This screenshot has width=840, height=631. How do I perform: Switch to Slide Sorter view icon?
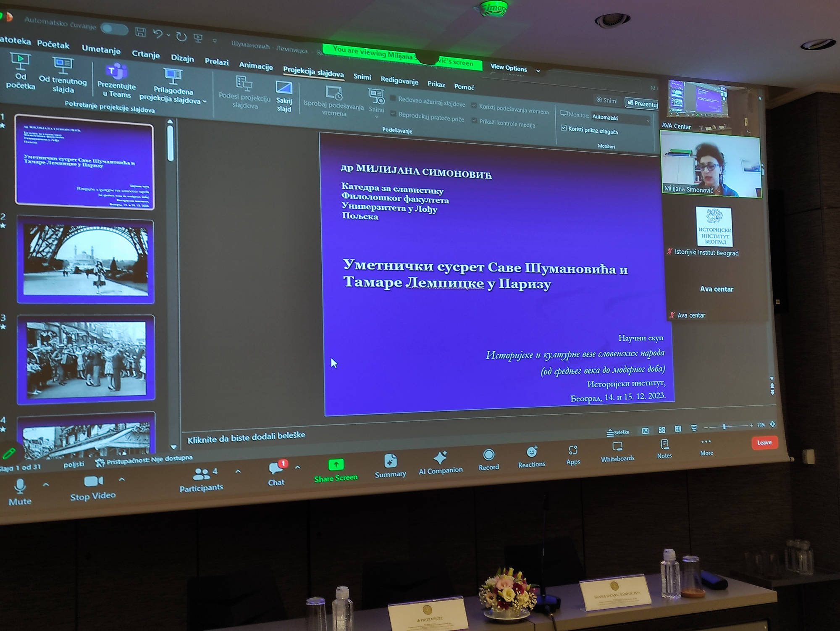pyautogui.click(x=662, y=430)
